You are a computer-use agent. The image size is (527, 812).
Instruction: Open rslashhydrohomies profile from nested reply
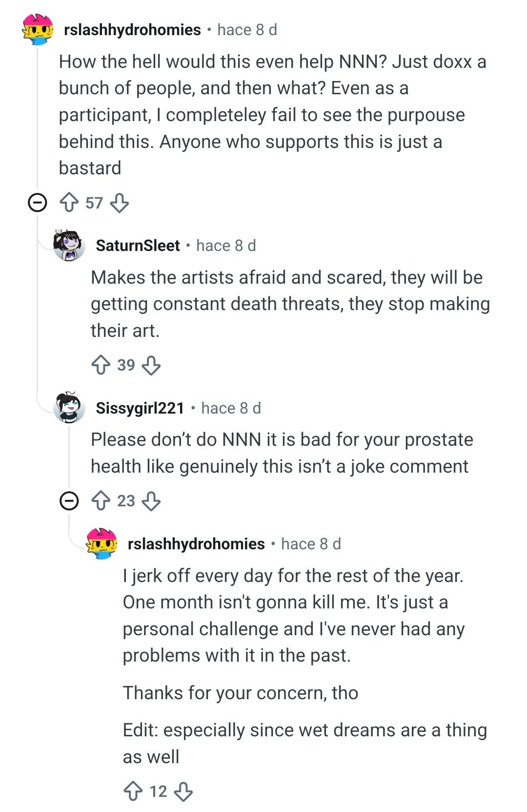pyautogui.click(x=196, y=544)
